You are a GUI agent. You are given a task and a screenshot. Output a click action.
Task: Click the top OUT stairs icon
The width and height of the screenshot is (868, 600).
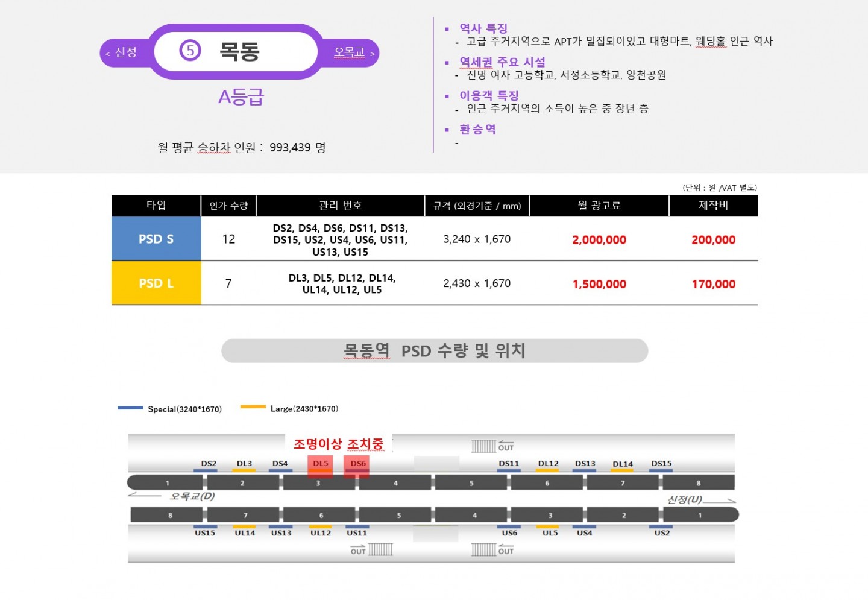pyautogui.click(x=492, y=446)
